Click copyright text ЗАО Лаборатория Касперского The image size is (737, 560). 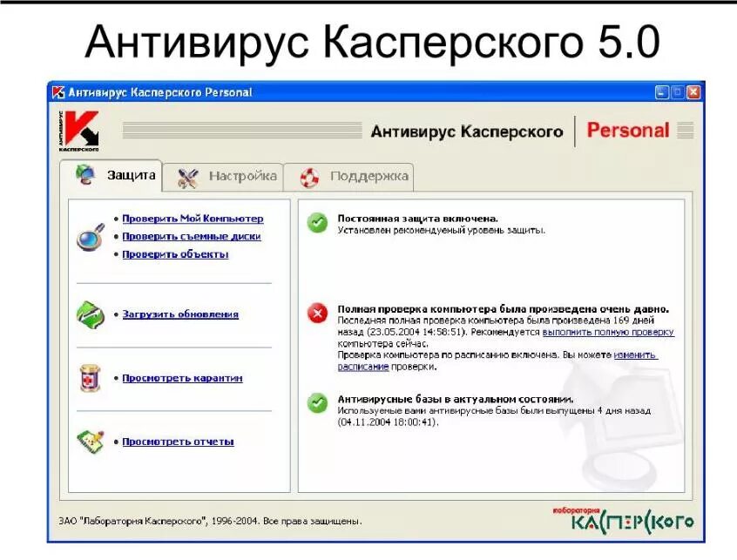point(210,521)
